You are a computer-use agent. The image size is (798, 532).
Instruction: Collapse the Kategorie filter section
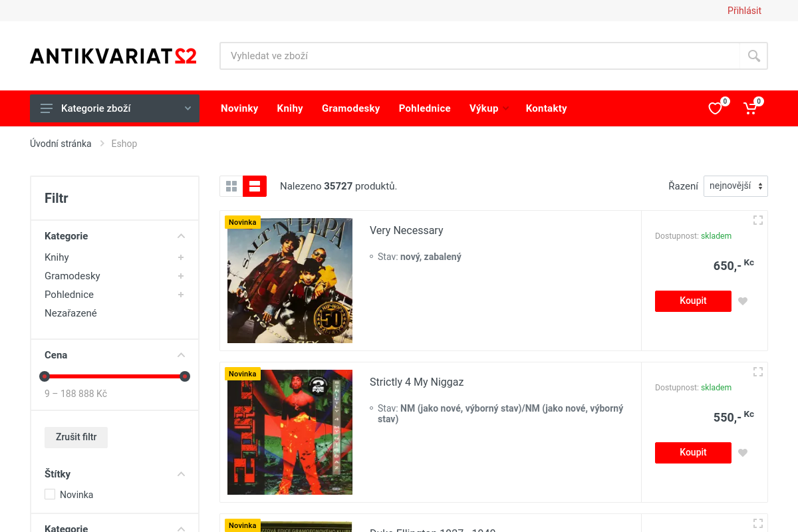click(x=181, y=236)
